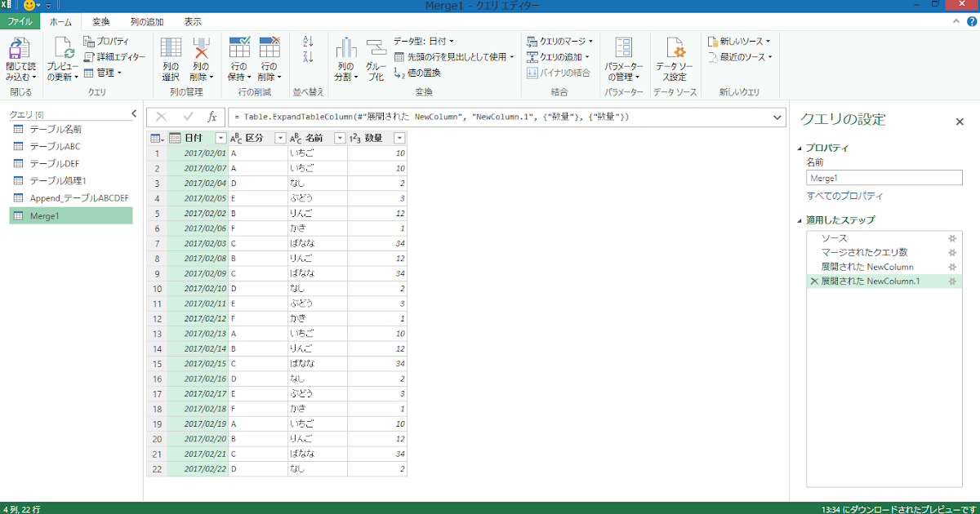The image size is (980, 514).
Task: Click the Merge1 name input field
Action: (884, 177)
